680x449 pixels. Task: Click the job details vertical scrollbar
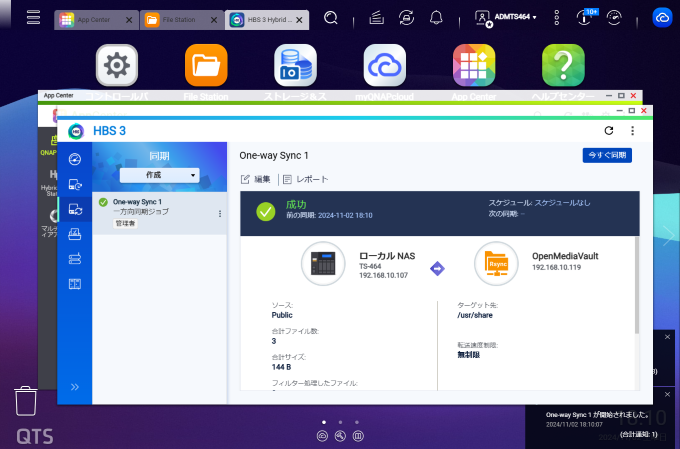coord(637,285)
